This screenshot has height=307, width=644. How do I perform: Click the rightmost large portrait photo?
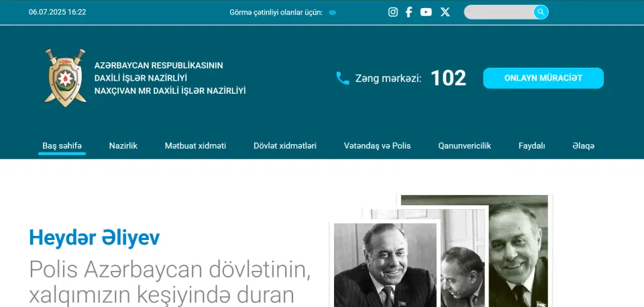click(x=519, y=251)
